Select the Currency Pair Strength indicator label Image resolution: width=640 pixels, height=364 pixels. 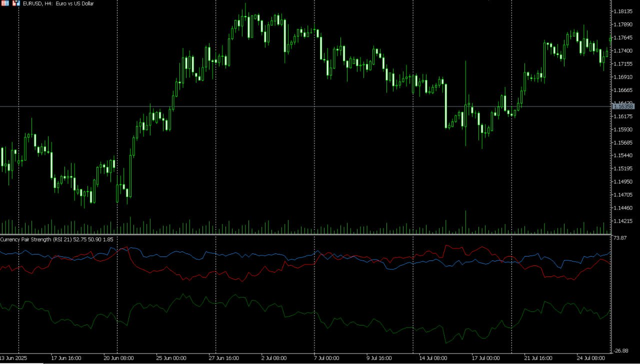[x=56, y=239]
